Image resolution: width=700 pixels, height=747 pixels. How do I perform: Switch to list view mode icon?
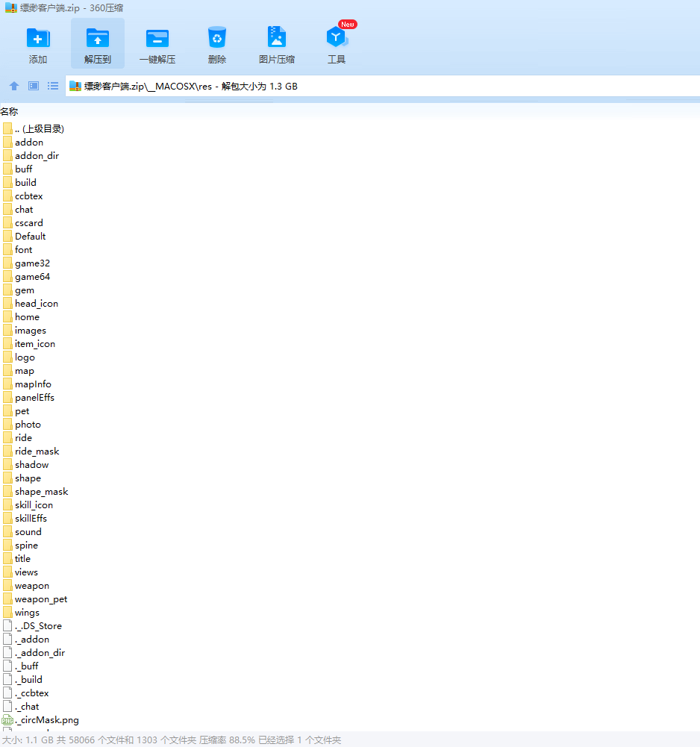pos(53,87)
